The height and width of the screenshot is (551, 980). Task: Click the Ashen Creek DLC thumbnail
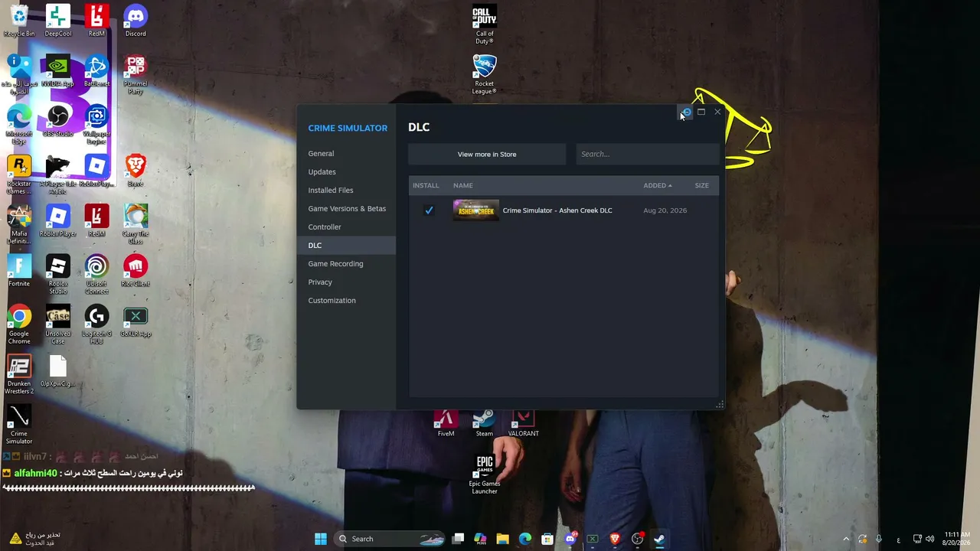(475, 210)
